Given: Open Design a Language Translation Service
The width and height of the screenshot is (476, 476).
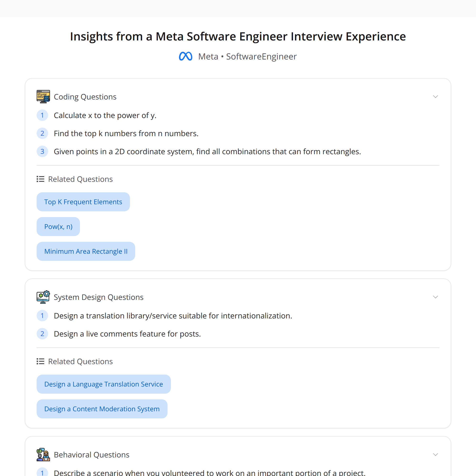Looking at the screenshot, I should click(x=104, y=384).
